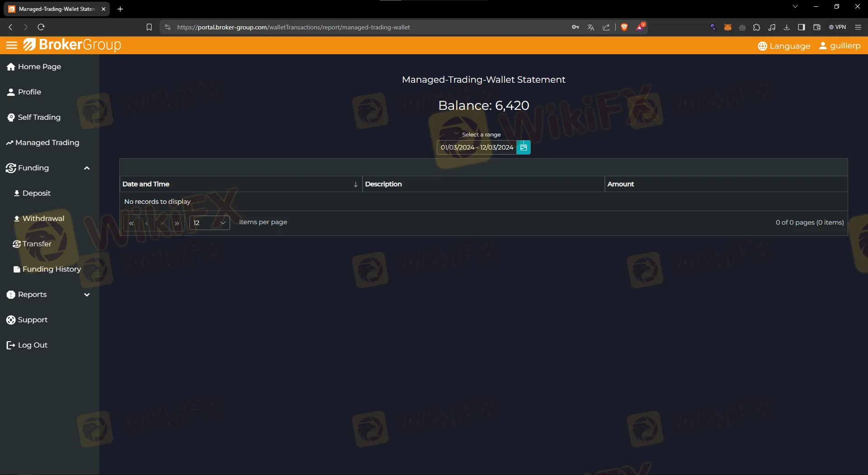Open the extension icon left of MetaMask
868x475 pixels.
[x=713, y=27]
